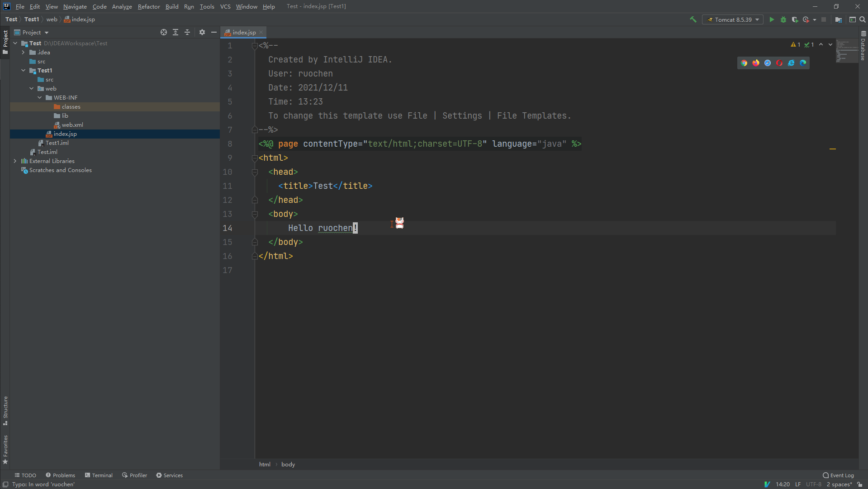Viewport: 868px width, 489px height.
Task: Click the Event Log icon in status bar
Action: click(825, 475)
